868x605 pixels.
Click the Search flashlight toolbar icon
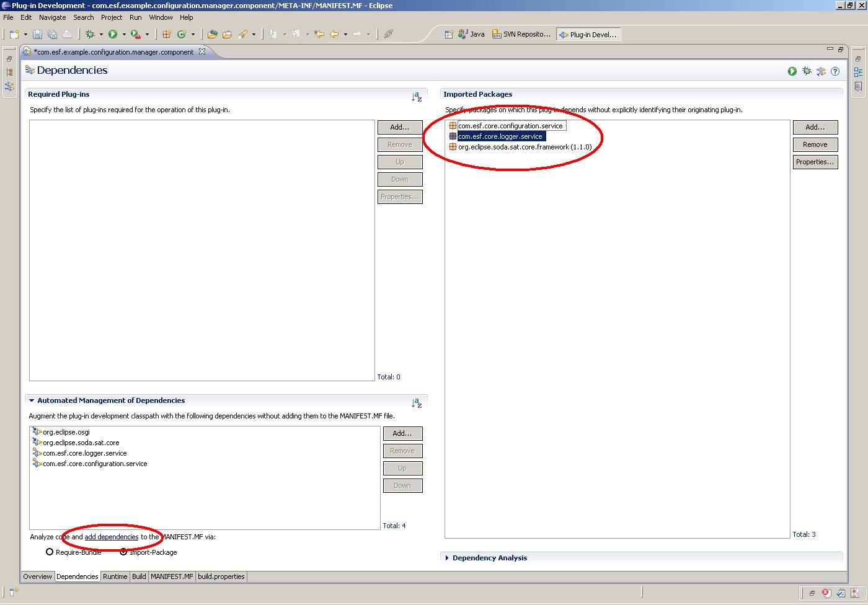pos(242,34)
